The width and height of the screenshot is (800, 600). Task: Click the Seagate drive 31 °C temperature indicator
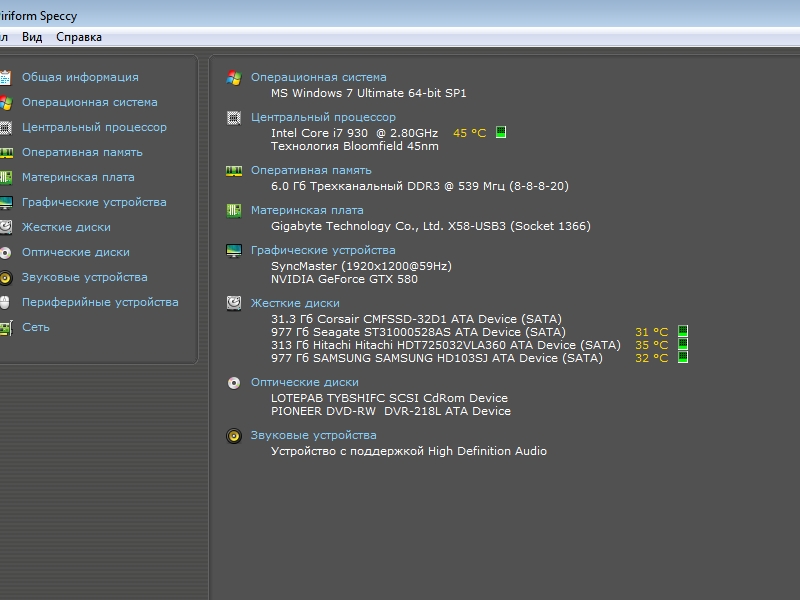click(683, 331)
